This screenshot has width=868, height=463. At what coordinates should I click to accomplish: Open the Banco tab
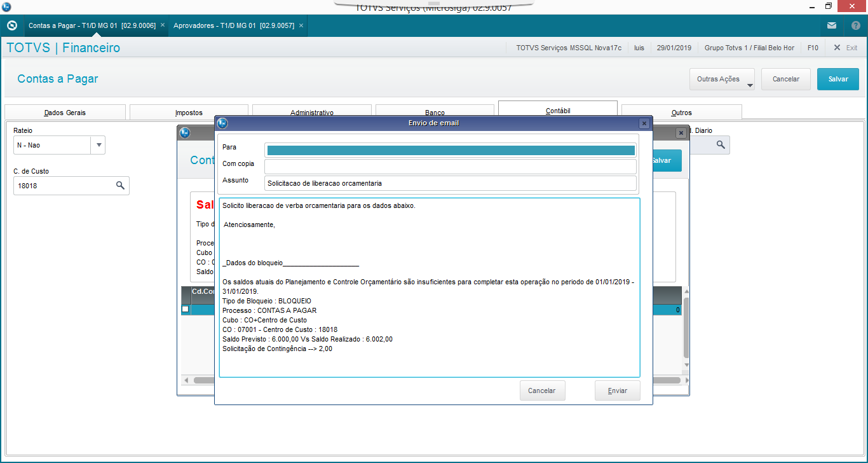(435, 112)
